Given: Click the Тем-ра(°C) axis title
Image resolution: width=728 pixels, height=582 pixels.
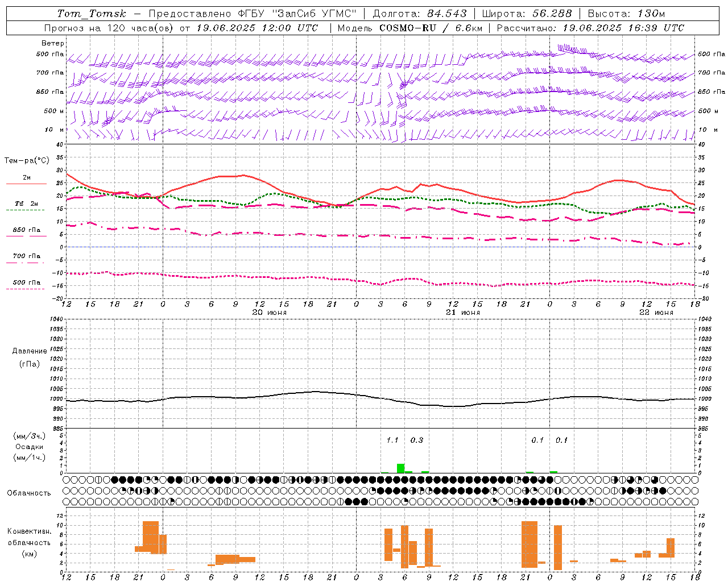Looking at the screenshot, I should coord(27,161).
